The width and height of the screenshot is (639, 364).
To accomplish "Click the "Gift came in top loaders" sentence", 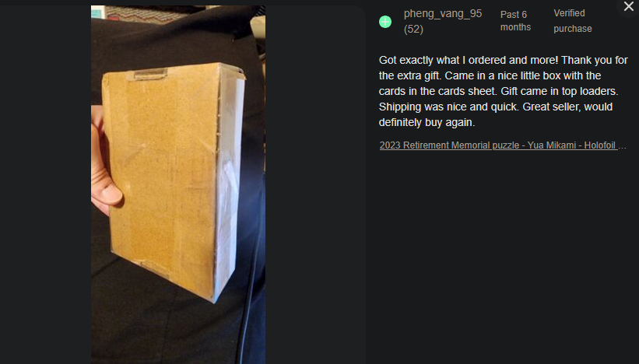I will (x=559, y=91).
